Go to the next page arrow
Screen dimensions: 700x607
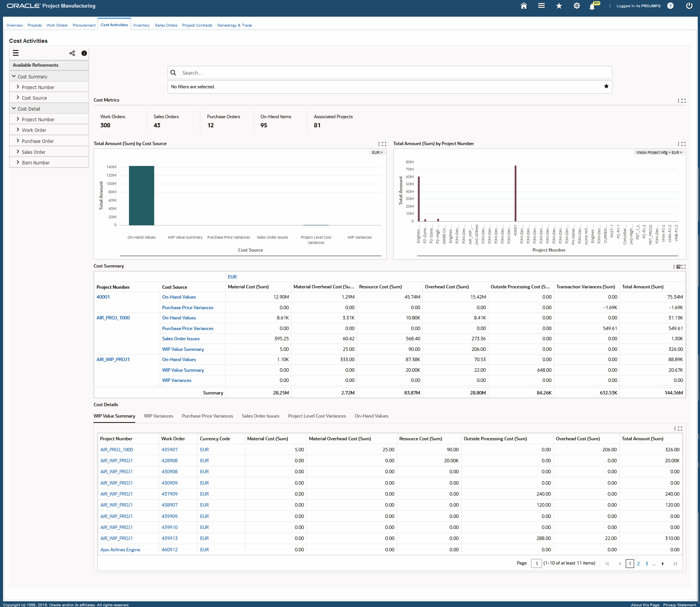663,564
